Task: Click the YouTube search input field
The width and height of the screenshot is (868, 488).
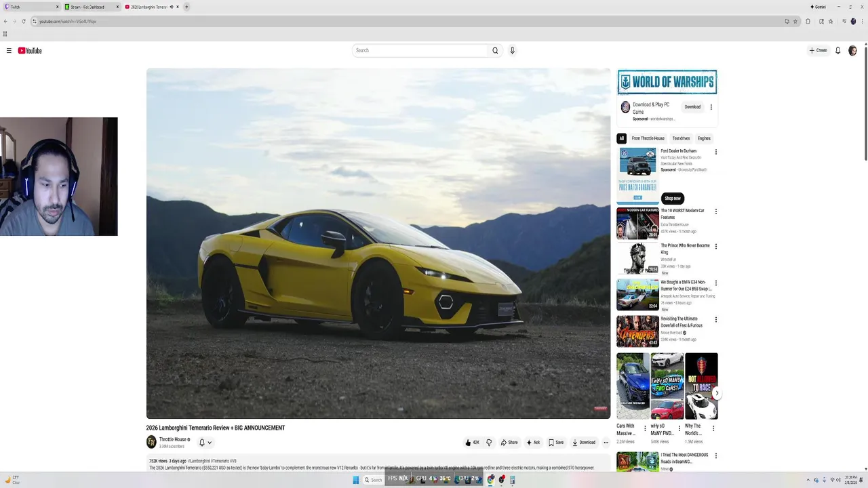Action: coord(420,50)
